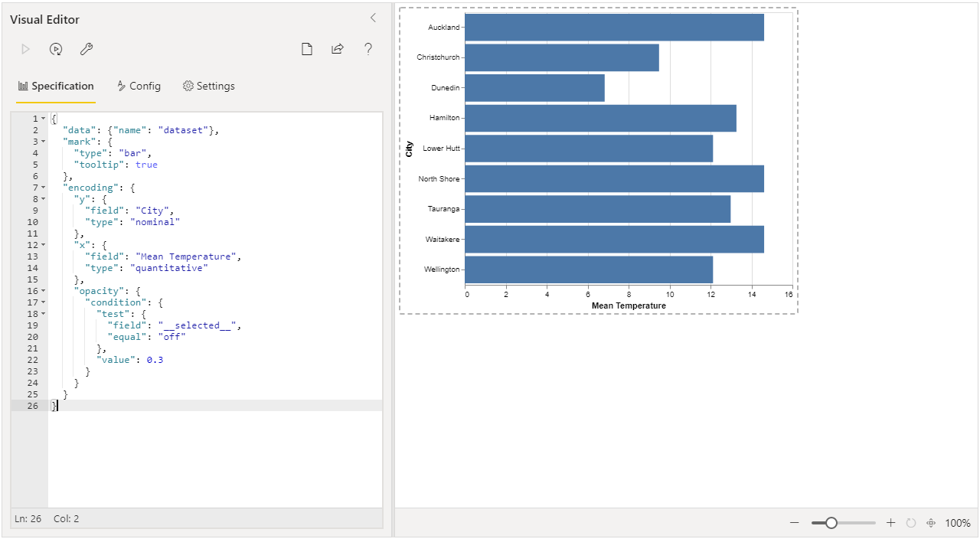Zoom in with the plus icon
The image size is (980, 539).
pos(890,523)
